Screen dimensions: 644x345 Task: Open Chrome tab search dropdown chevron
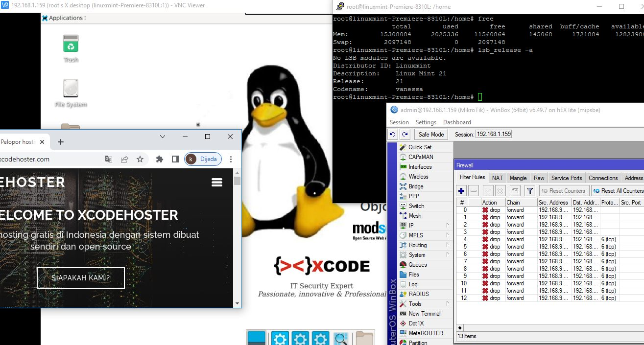163,137
